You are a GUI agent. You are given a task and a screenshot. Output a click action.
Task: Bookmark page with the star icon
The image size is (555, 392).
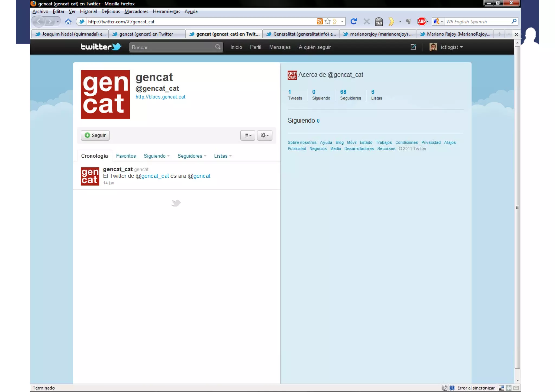click(328, 22)
